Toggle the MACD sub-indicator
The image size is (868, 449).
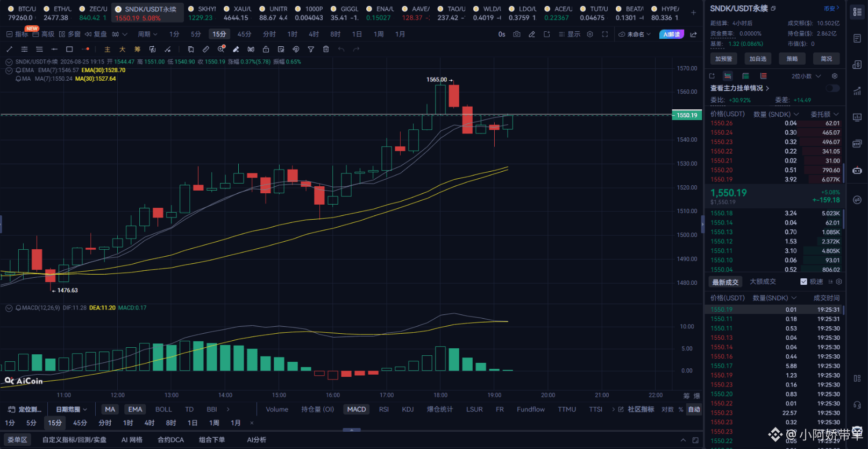tap(357, 409)
